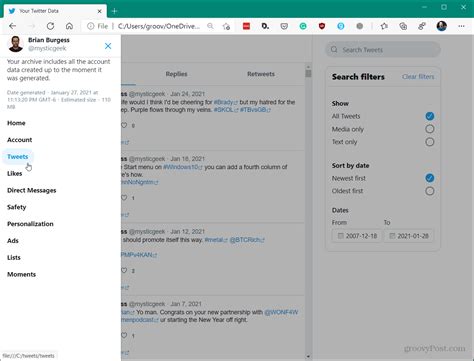
Task: Open the gray circle extension icon
Action: coord(359,26)
